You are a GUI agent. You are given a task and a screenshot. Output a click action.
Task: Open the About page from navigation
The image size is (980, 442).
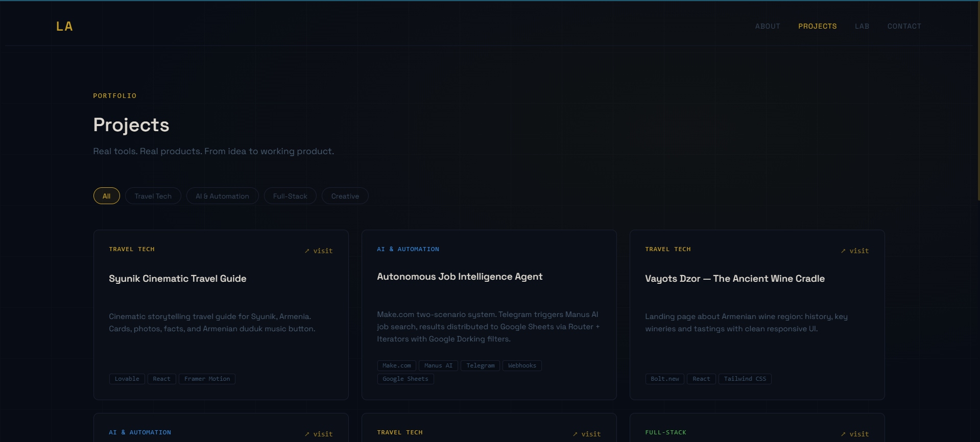[x=768, y=26]
